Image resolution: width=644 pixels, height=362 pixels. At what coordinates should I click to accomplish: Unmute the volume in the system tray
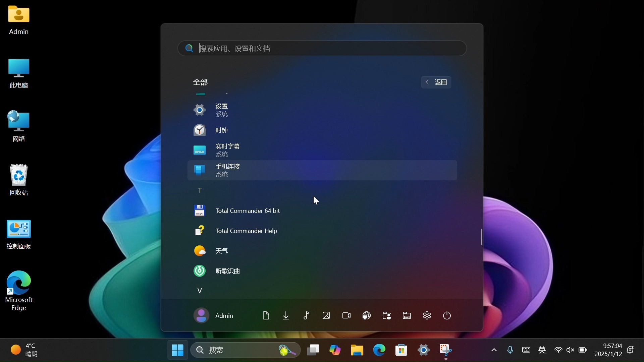click(571, 350)
